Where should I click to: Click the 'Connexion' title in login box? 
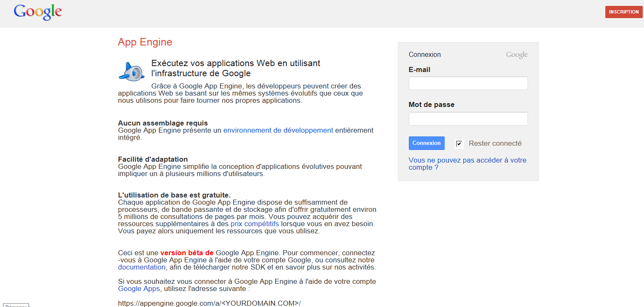(425, 54)
